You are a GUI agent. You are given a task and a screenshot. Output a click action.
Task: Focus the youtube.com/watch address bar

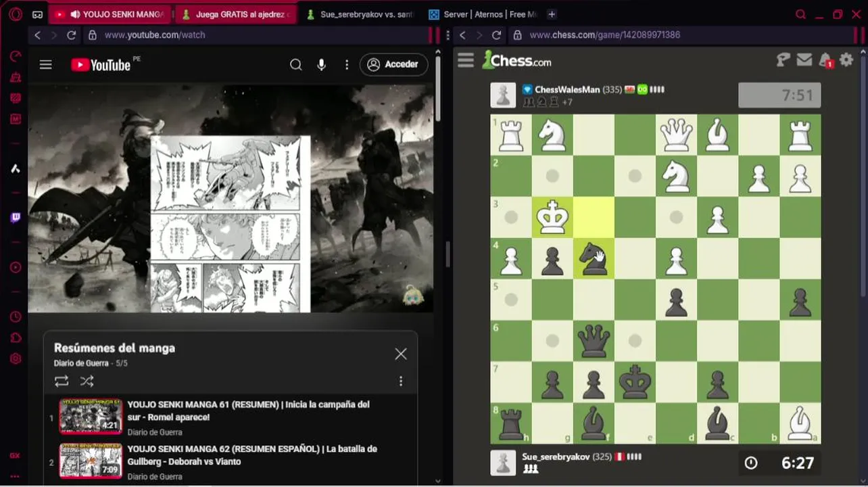coord(256,35)
